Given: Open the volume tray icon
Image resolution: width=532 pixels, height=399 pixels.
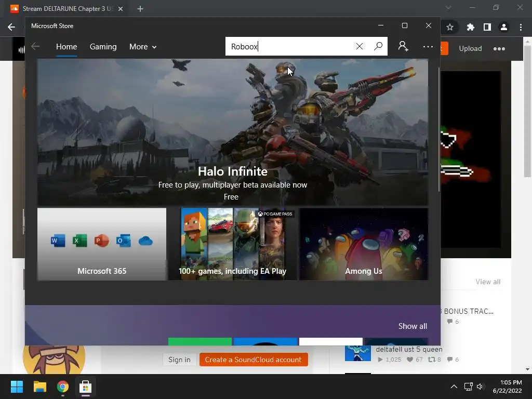Looking at the screenshot, I should (480, 387).
